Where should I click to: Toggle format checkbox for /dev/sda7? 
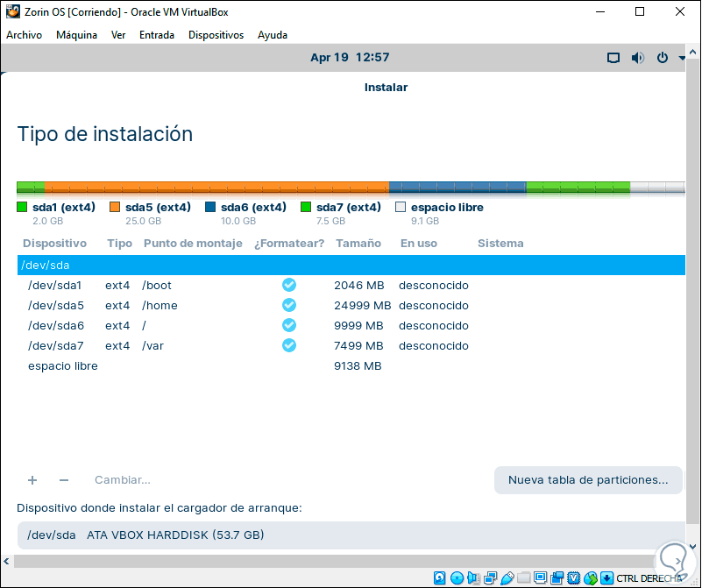point(288,345)
